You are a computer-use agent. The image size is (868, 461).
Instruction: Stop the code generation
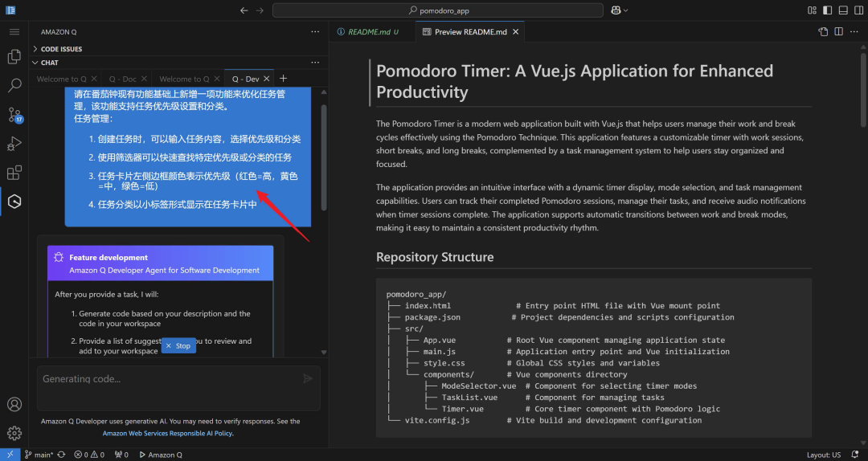pos(178,345)
